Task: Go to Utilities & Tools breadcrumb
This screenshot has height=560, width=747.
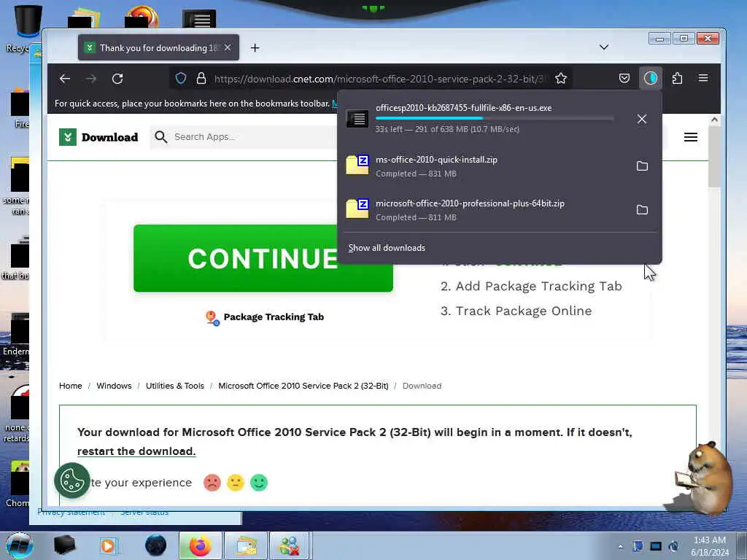Action: click(x=175, y=386)
